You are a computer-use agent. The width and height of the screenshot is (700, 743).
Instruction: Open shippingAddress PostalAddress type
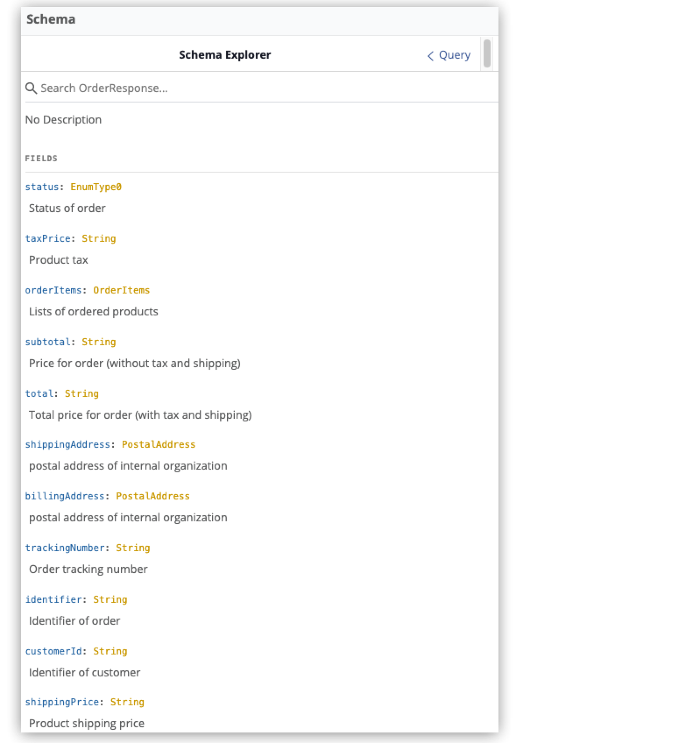coord(158,445)
